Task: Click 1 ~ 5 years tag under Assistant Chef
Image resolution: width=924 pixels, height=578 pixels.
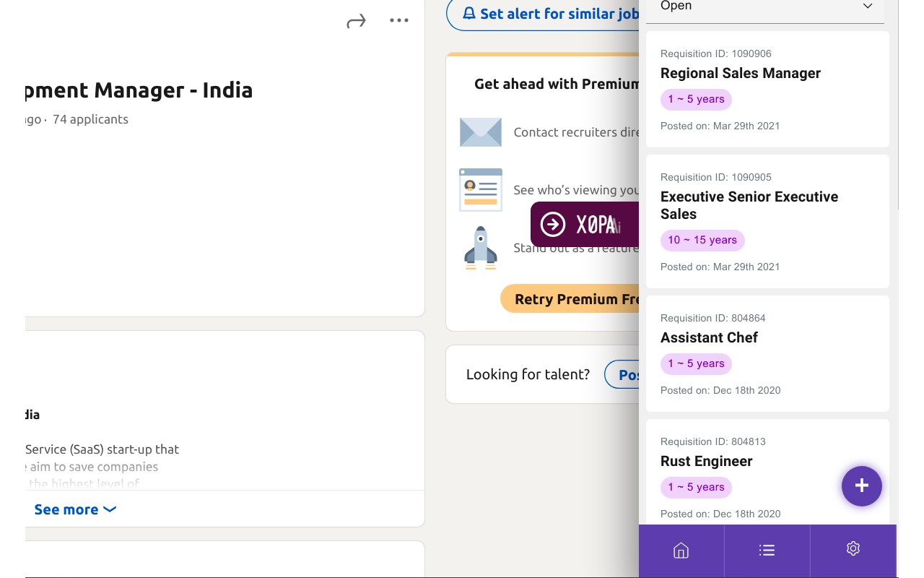Action: (696, 364)
